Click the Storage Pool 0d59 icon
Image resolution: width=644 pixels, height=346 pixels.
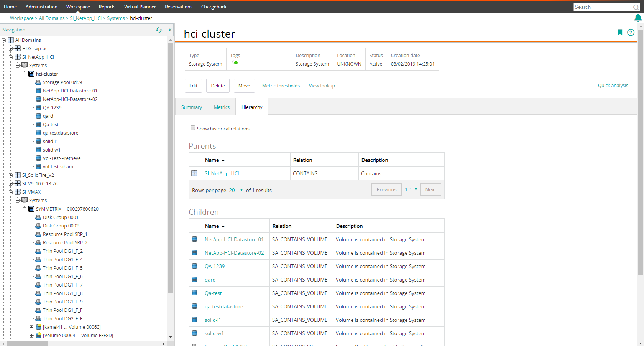tap(38, 82)
